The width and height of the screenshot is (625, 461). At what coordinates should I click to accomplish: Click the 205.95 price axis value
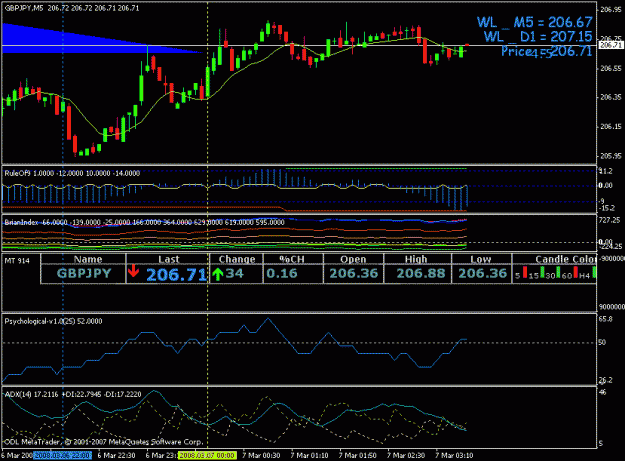coord(611,156)
